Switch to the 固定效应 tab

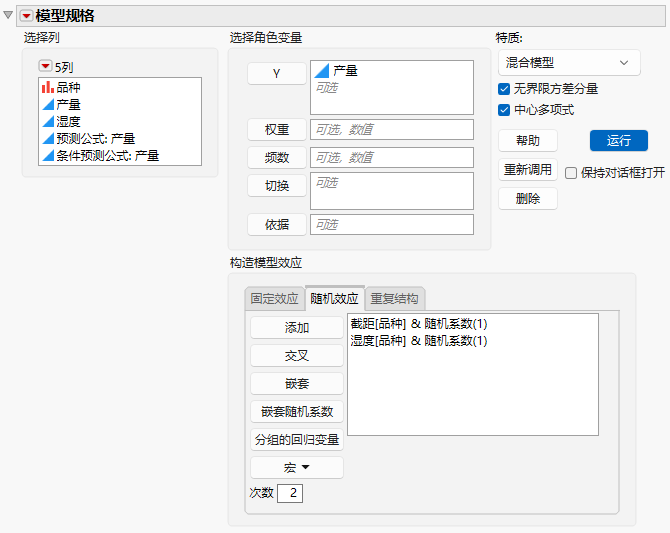[274, 299]
